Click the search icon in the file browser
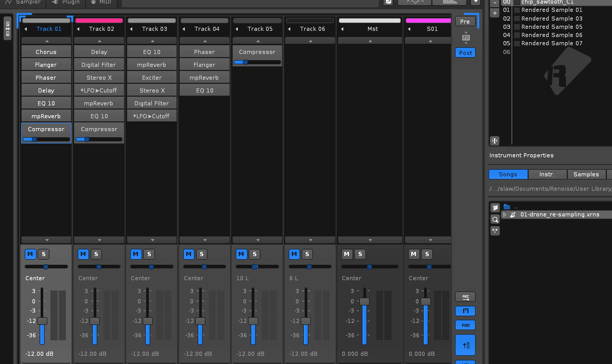Screen dimensions: 612x364 pyautogui.click(x=495, y=220)
